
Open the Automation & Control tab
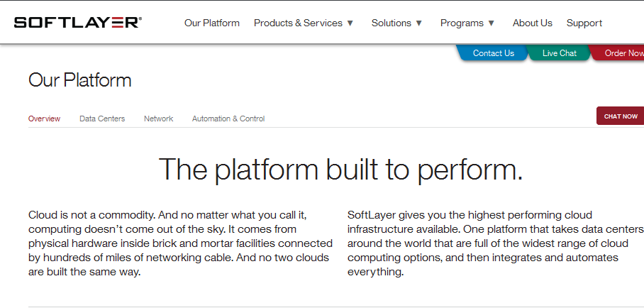[228, 119]
